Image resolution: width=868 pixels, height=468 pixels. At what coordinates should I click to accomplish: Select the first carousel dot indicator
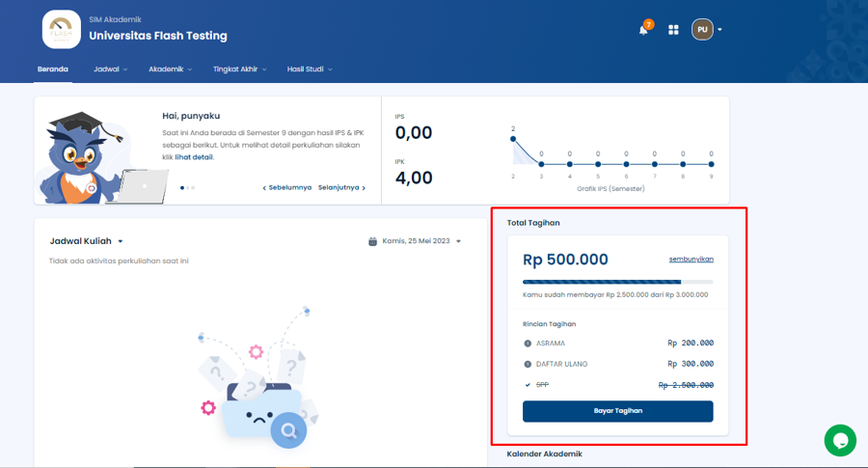click(x=182, y=188)
